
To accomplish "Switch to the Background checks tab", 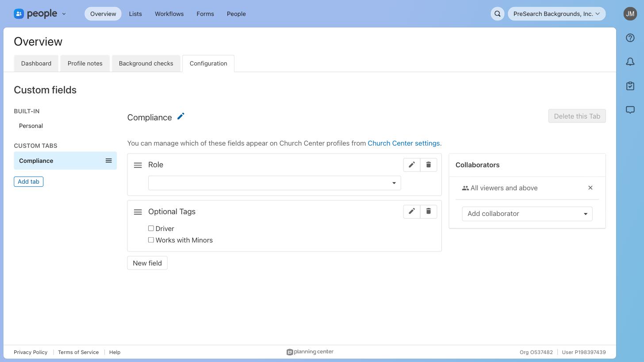I will (x=146, y=63).
